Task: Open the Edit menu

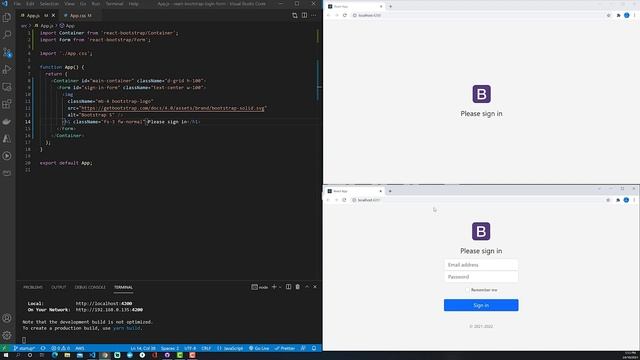Action: coord(30,4)
